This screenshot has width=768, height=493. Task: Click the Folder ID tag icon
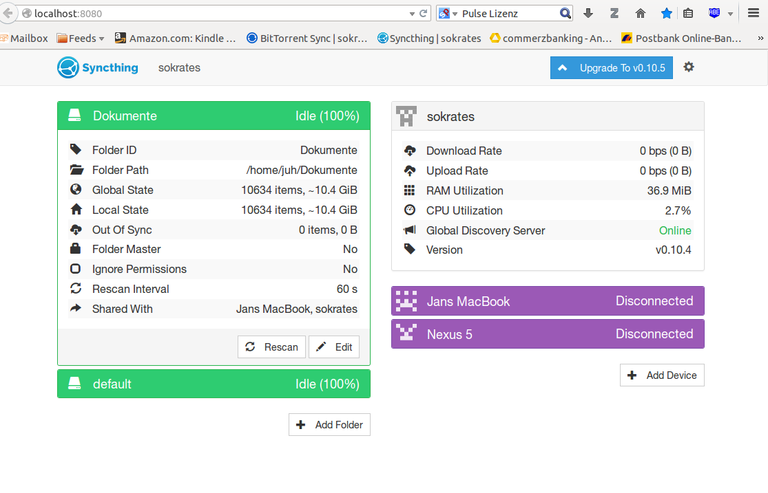[75, 149]
